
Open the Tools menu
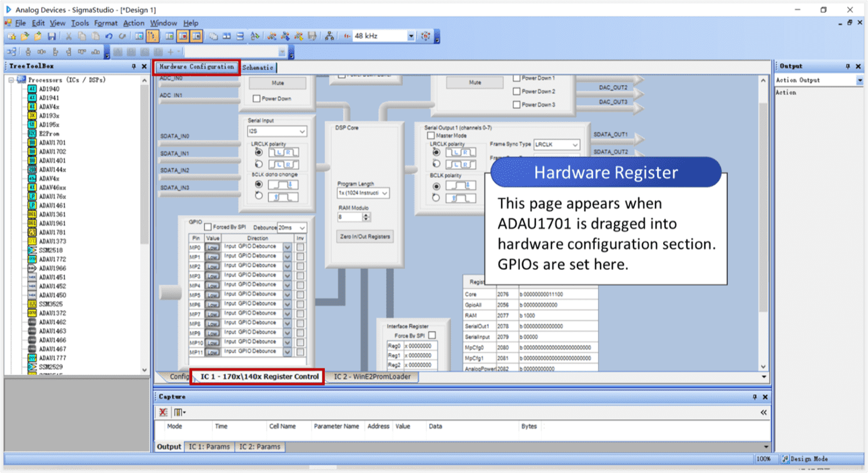[80, 23]
